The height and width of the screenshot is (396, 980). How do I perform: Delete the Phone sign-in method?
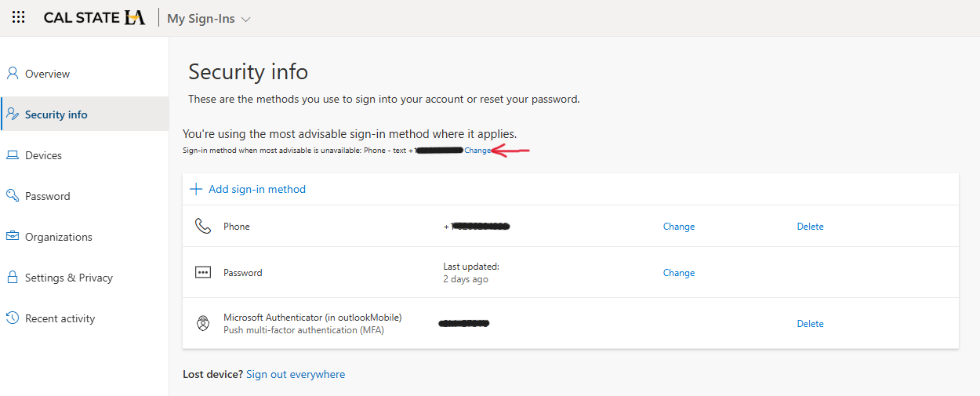click(810, 227)
